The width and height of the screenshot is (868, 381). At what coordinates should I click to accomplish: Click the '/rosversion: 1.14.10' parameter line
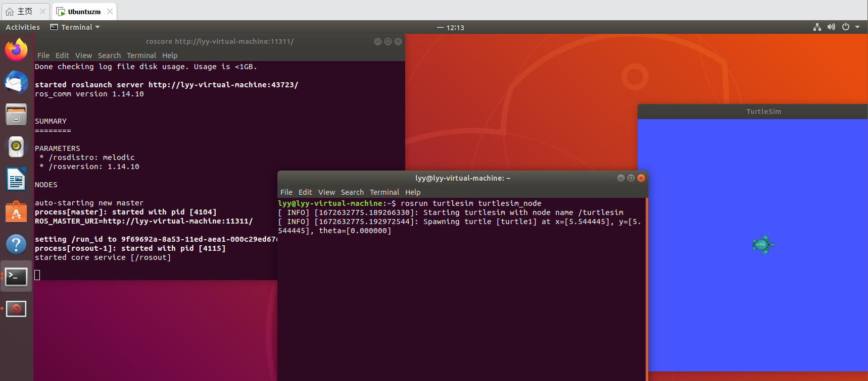(x=89, y=167)
